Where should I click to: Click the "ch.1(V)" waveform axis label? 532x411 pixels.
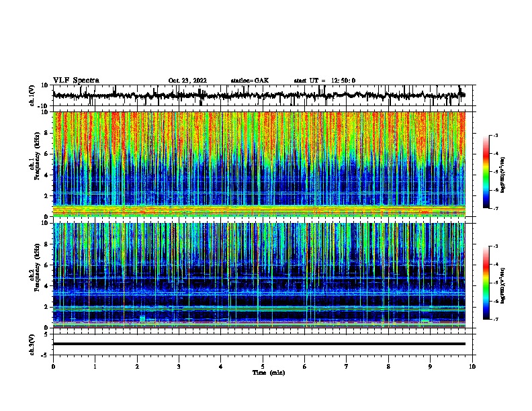click(x=32, y=95)
